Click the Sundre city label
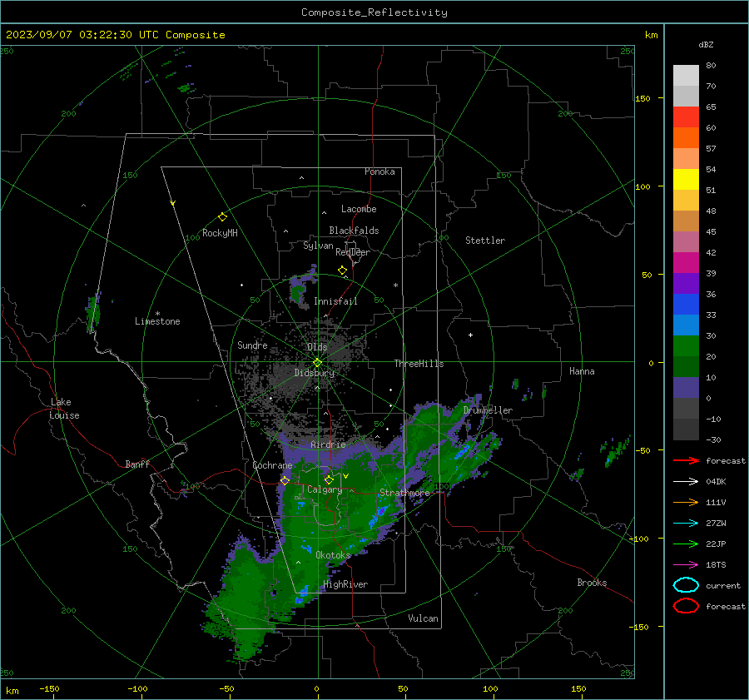 pyautogui.click(x=252, y=345)
